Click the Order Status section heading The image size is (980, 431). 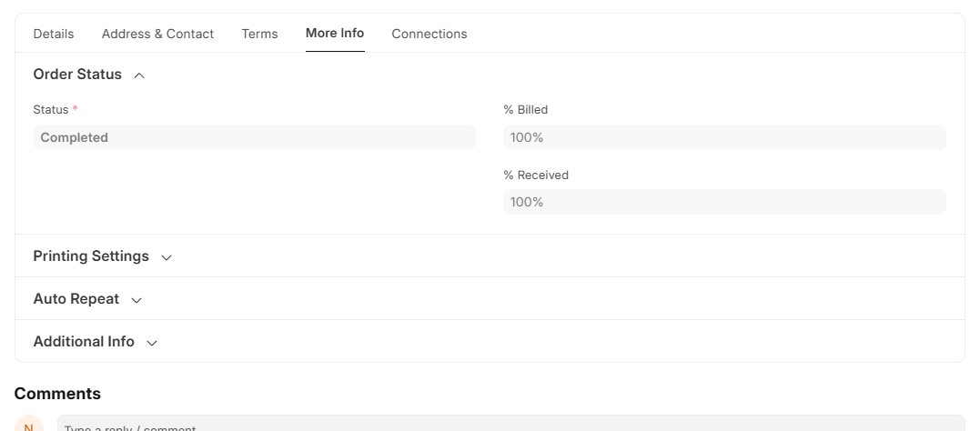(x=77, y=75)
